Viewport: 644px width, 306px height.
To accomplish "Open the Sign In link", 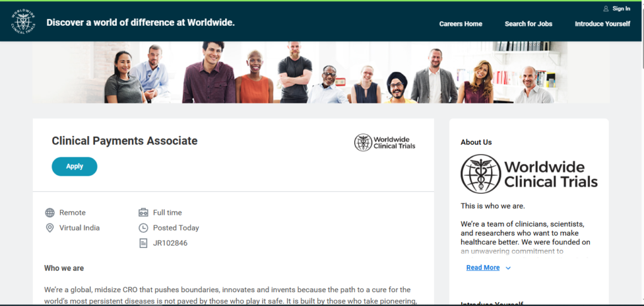I will click(621, 9).
